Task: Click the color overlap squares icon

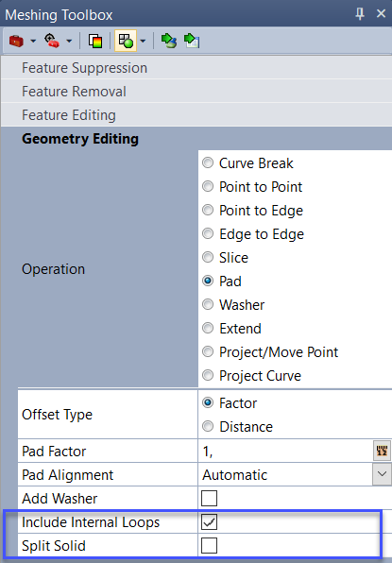Action: [x=95, y=41]
